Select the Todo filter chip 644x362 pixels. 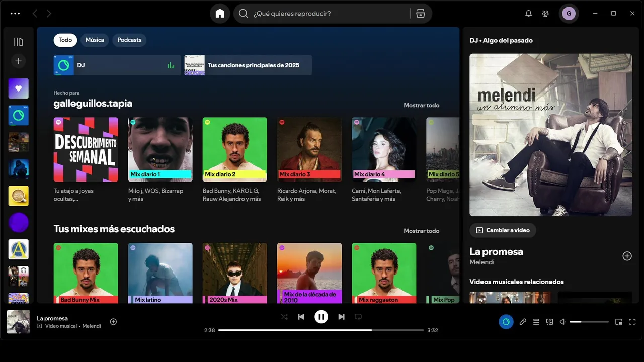click(65, 40)
